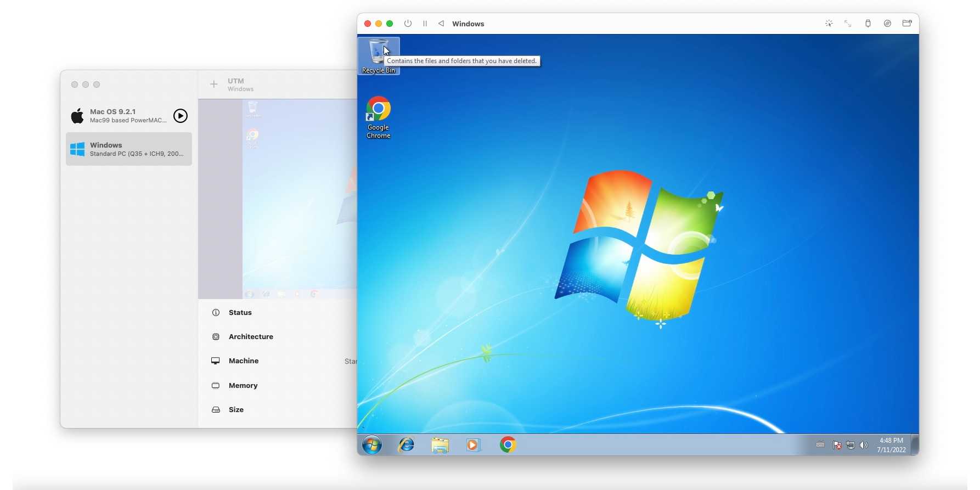
Task: Click the power button in Windows VM toolbar
Action: tap(408, 24)
